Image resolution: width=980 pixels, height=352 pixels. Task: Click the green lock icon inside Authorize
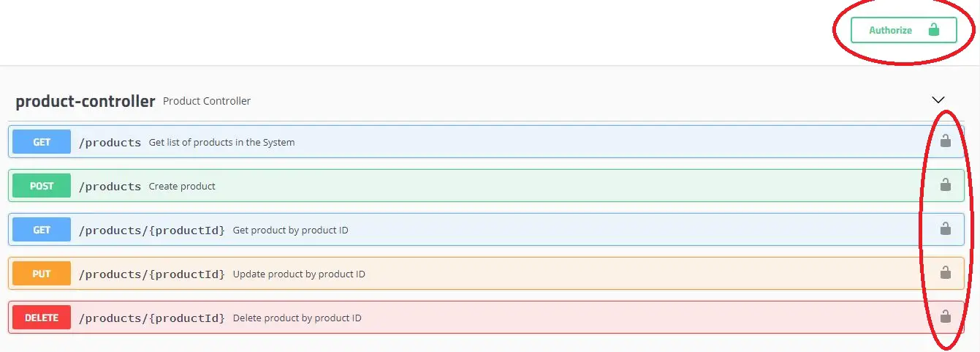point(933,30)
